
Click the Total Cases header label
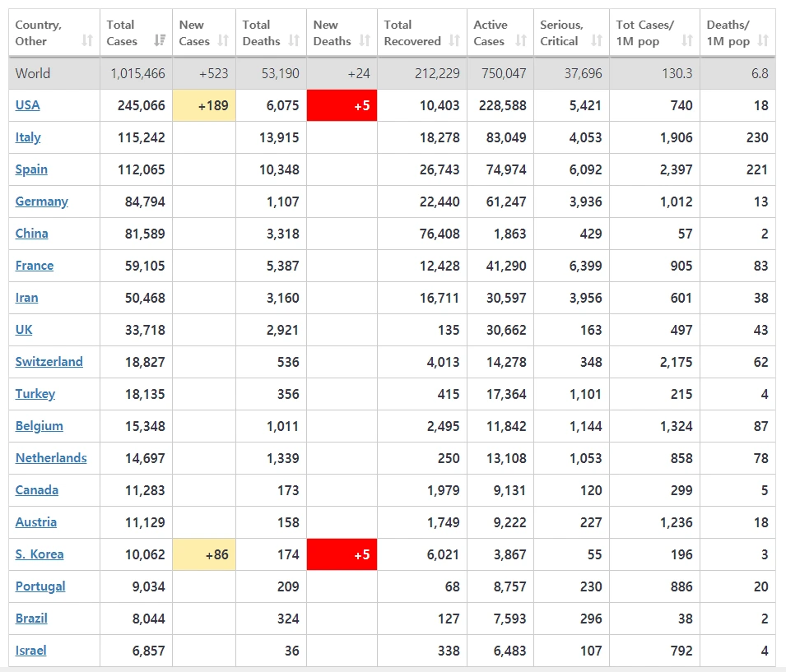click(122, 33)
